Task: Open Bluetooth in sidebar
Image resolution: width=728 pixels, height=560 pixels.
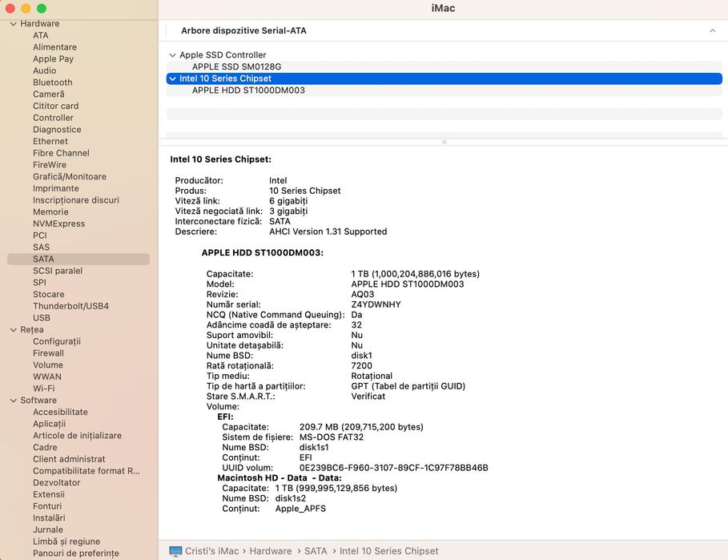Action: click(x=53, y=83)
